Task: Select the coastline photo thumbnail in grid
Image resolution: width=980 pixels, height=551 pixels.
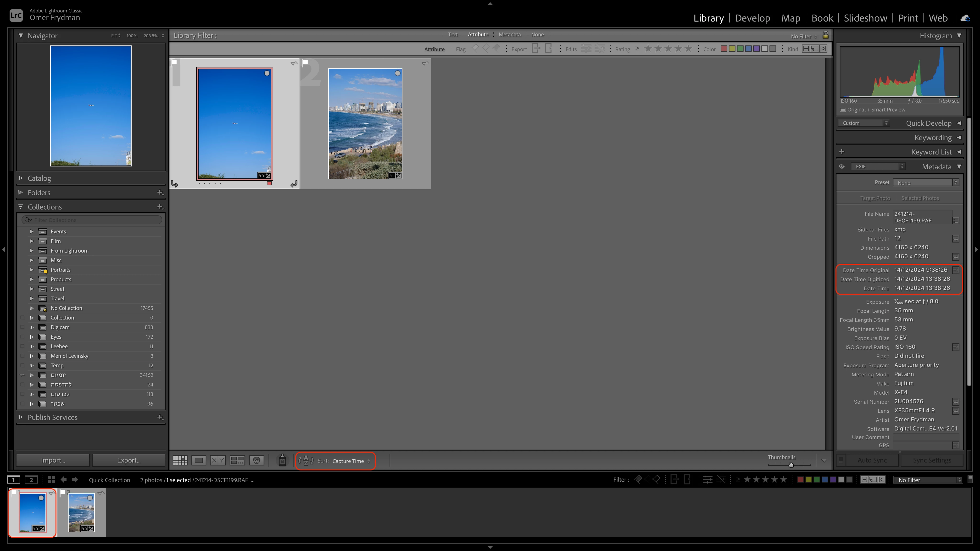Action: coord(365,124)
